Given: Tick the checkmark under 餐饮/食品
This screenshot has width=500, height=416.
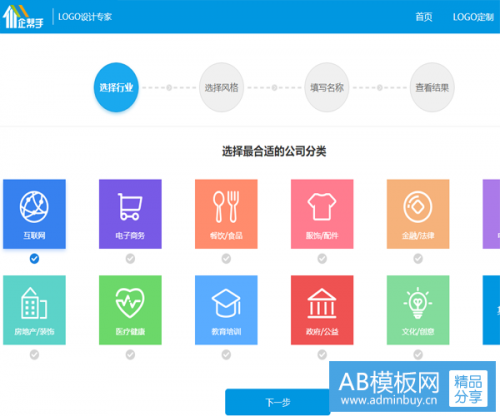Looking at the screenshot, I should (x=226, y=258).
